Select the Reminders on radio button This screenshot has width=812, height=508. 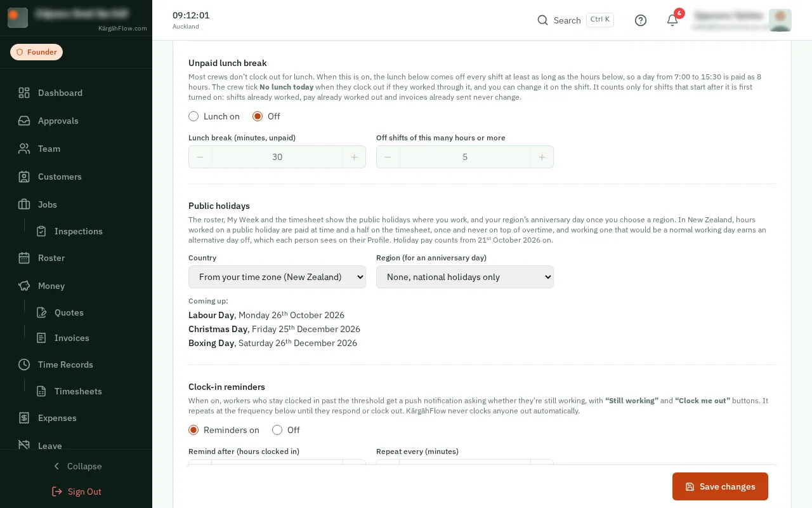pos(193,430)
